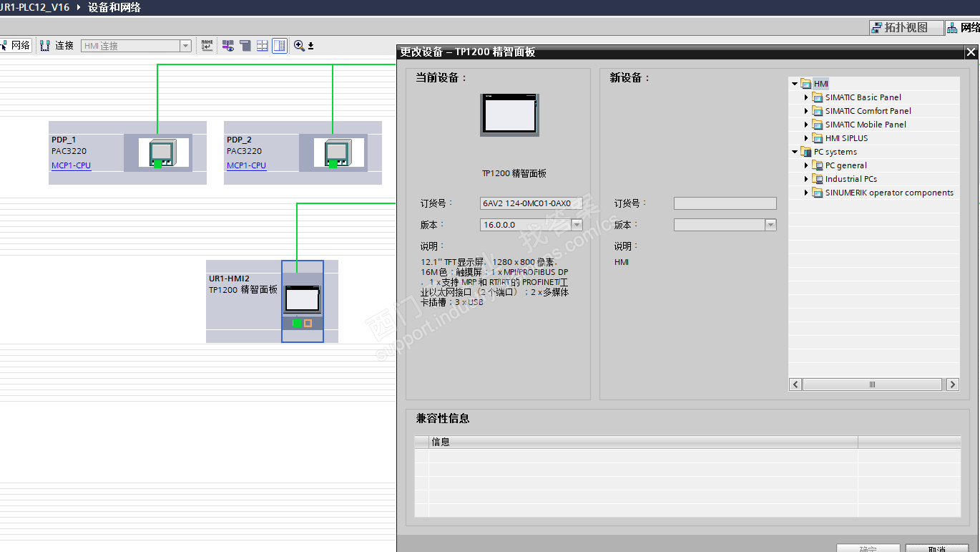Select the HMI folder in device tree

(814, 84)
